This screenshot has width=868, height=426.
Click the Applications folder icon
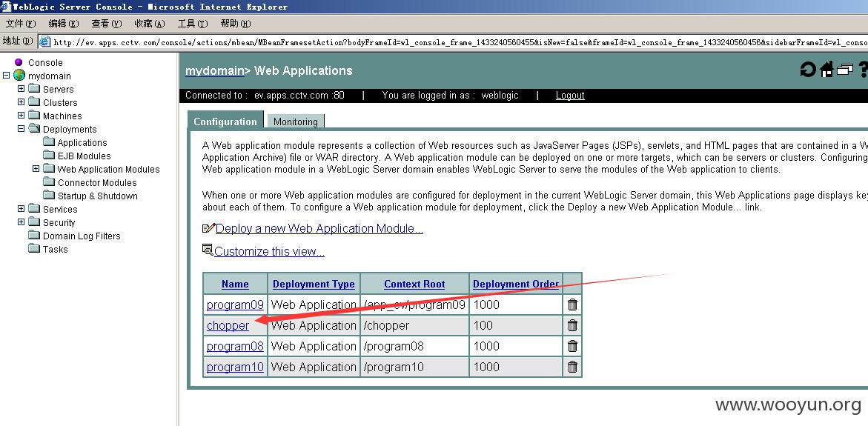tap(49, 142)
